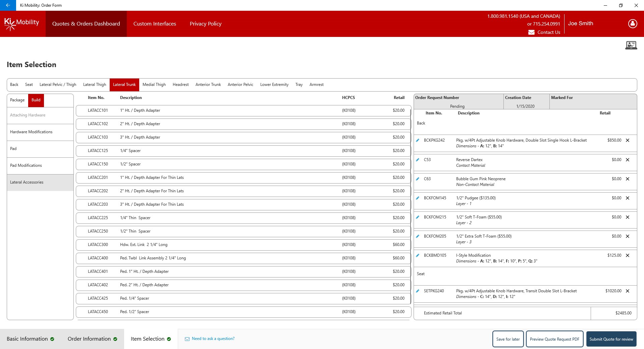Click Submit Quote for review

tap(611, 339)
